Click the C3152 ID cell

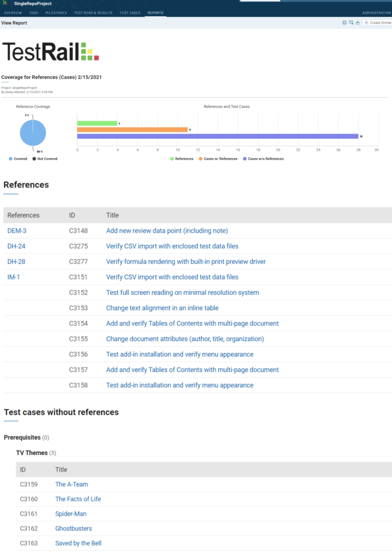(78, 293)
